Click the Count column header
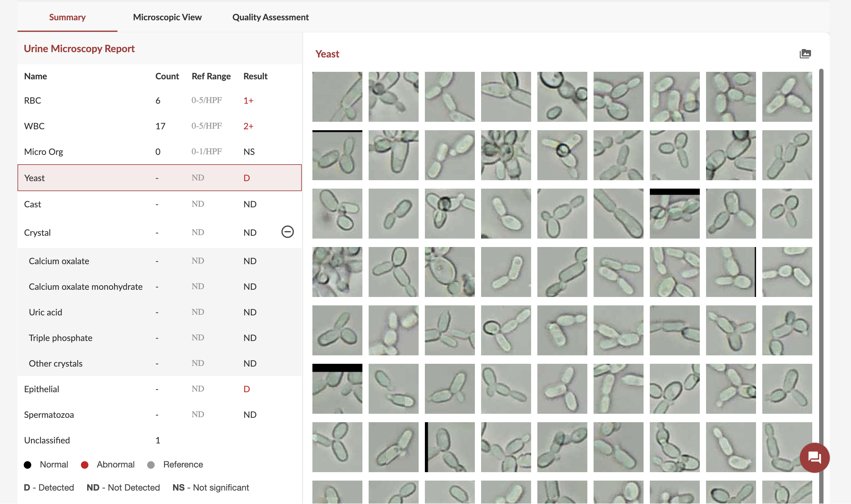The width and height of the screenshot is (851, 504). [167, 76]
